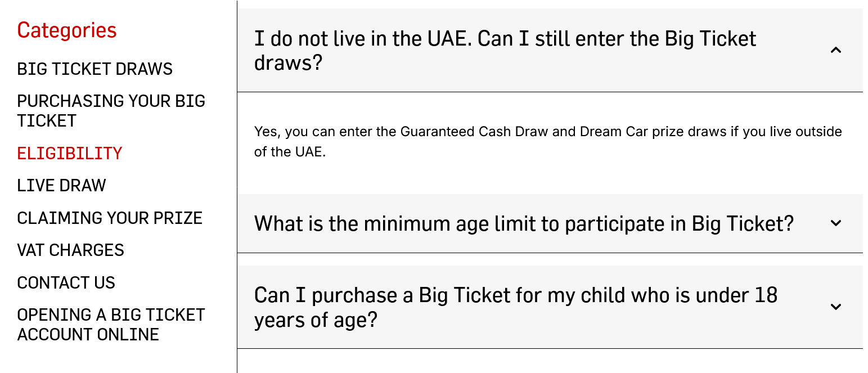
Task: Click vertical divider between sidebar and FAQ
Action: [x=237, y=186]
